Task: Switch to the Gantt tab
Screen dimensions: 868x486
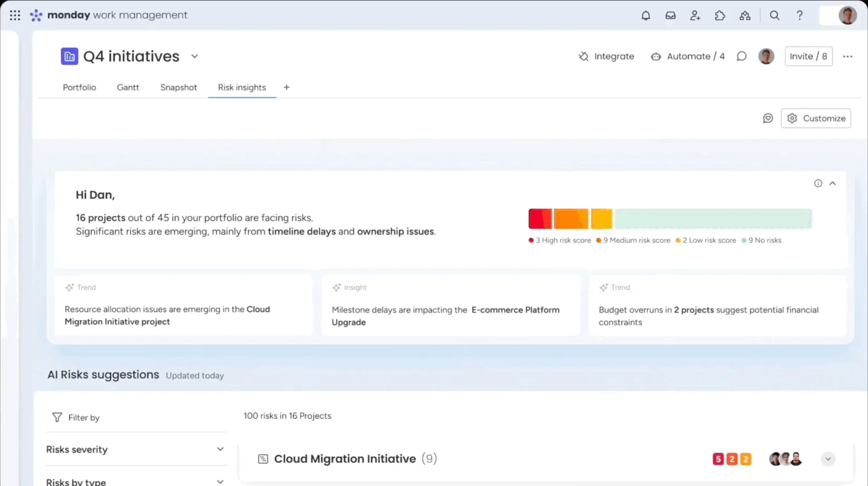Action: [x=128, y=87]
